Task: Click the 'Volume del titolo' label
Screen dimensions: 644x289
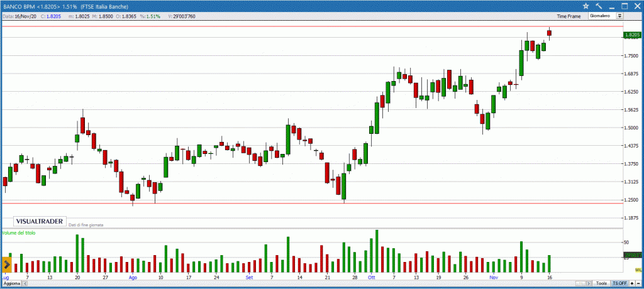Action: point(19,232)
